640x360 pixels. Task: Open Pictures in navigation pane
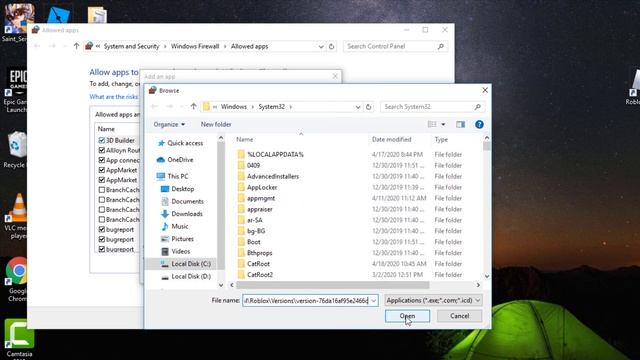coord(178,239)
